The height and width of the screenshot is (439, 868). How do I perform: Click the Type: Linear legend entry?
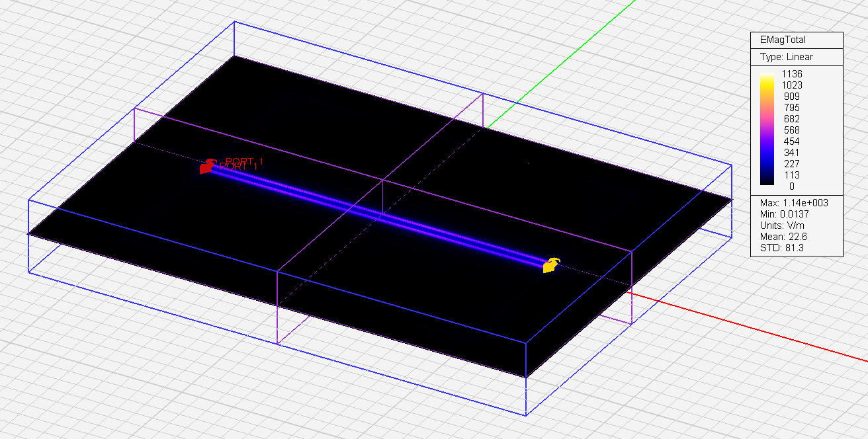coord(787,57)
